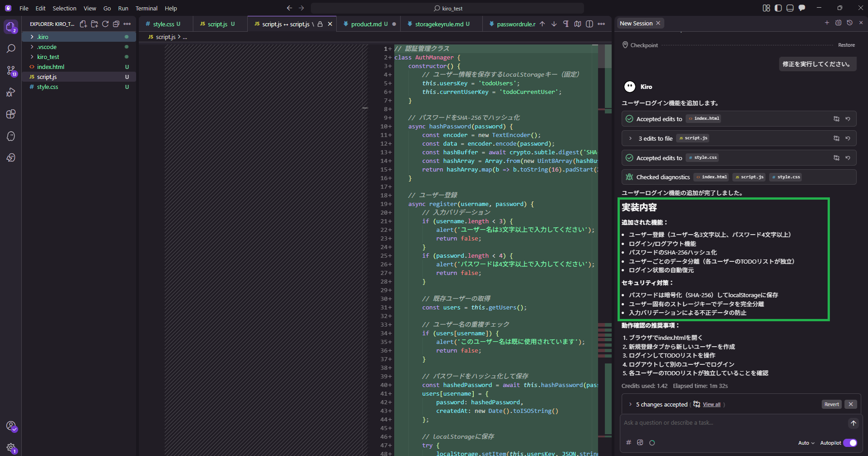The width and height of the screenshot is (868, 456).
Task: Click the Revert button
Action: point(831,404)
